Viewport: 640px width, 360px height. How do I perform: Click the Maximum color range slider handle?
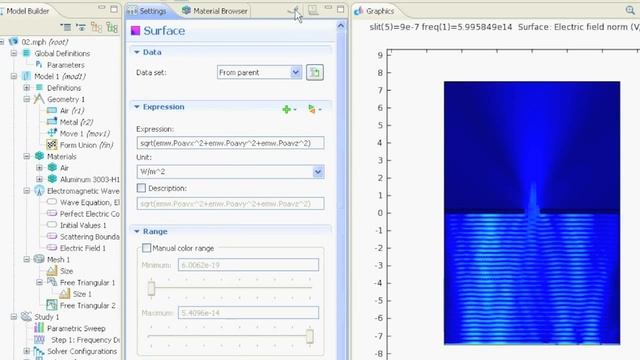click(x=310, y=336)
